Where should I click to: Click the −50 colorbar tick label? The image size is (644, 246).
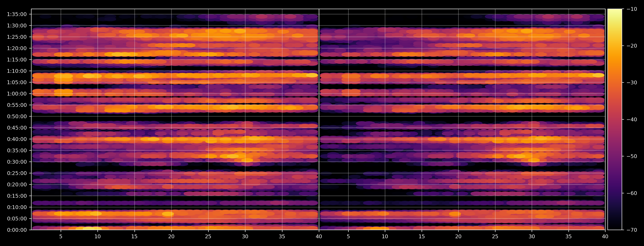[632, 156]
